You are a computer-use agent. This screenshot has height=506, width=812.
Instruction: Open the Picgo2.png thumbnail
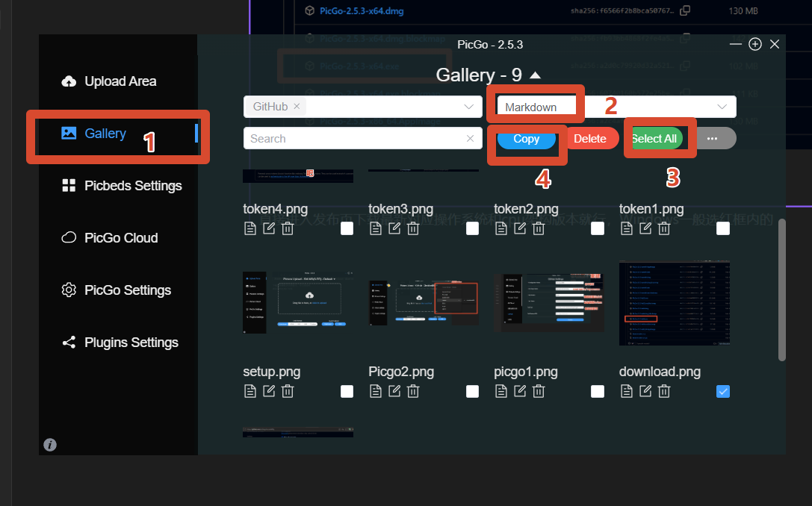(424, 303)
